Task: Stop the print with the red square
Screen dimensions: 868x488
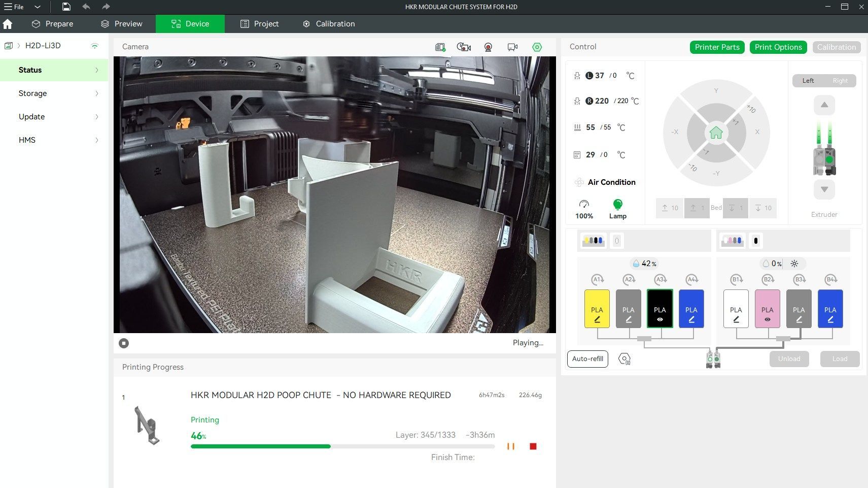Action: [533, 446]
